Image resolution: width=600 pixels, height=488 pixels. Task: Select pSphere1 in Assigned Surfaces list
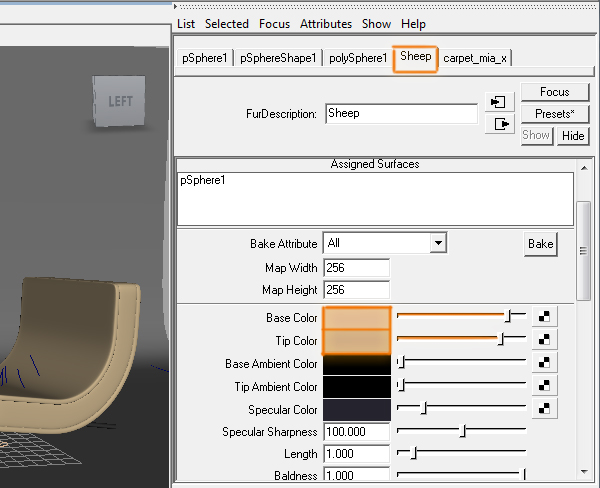(203, 180)
